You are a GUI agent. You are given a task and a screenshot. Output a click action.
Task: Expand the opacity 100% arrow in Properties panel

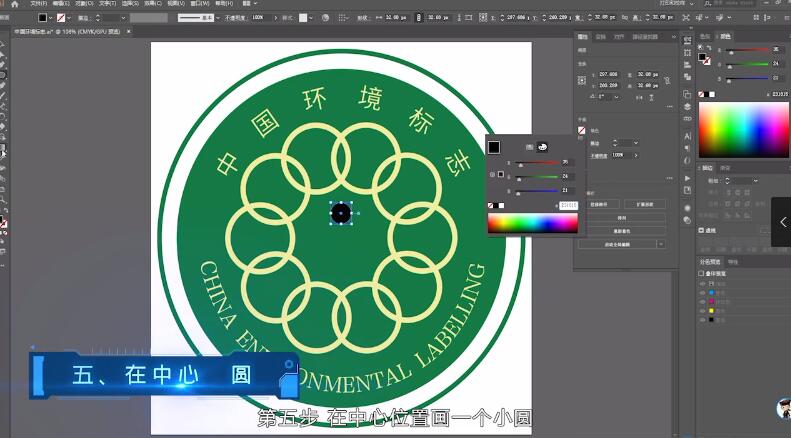click(636, 155)
